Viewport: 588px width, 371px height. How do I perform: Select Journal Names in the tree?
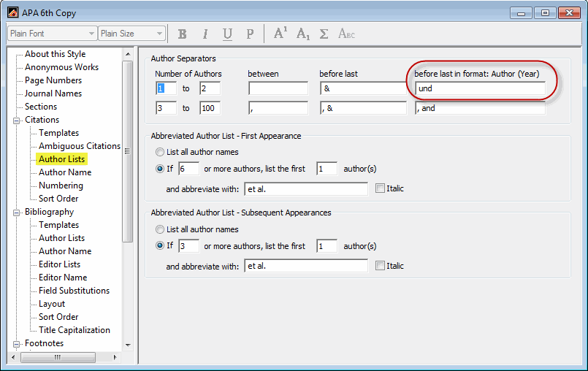click(53, 93)
